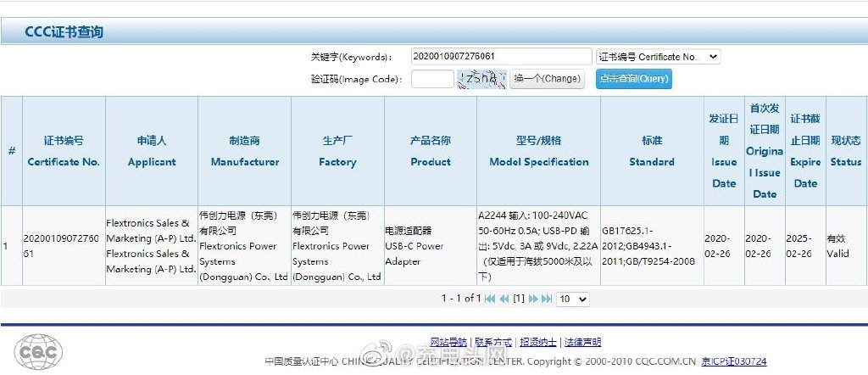Click the GB17625.1-2012 standard cell
The width and height of the screenshot is (868, 375).
point(652,246)
